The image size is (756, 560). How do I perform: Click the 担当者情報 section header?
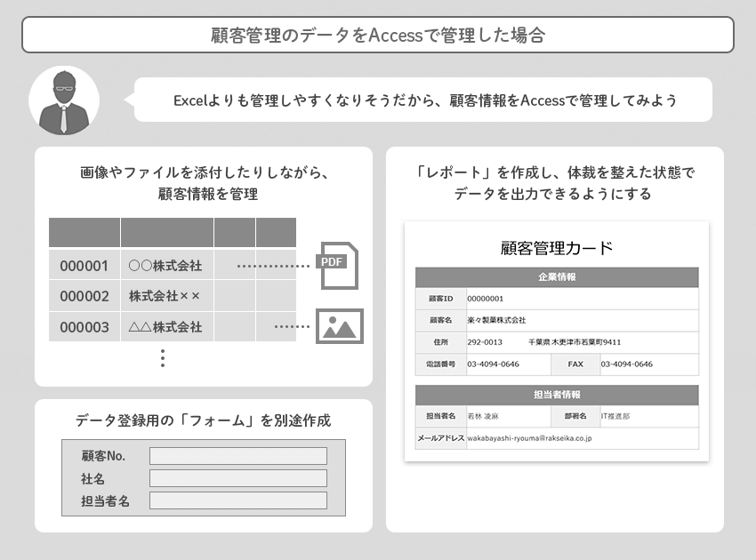pos(557,395)
